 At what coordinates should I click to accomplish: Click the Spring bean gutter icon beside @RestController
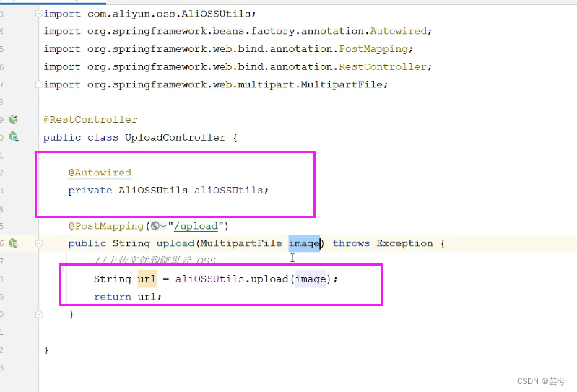pyautogui.click(x=14, y=119)
